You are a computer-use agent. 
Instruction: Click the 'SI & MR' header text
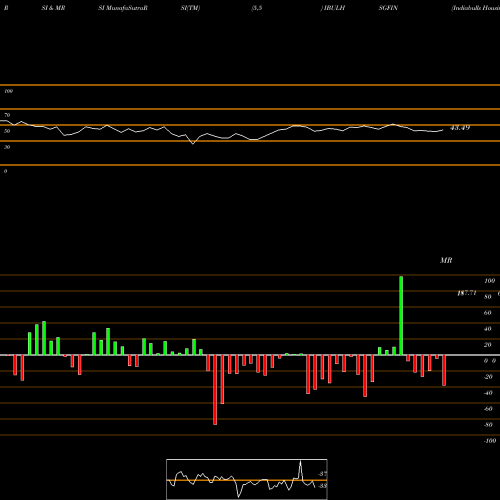point(53,8)
